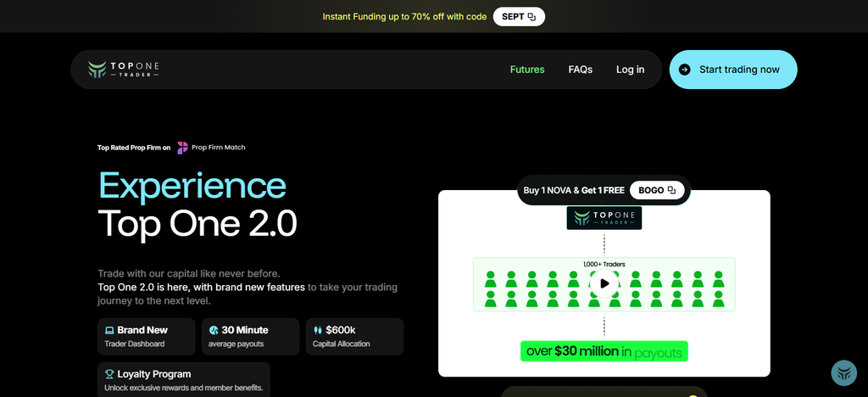This screenshot has width=868, height=397.
Task: Go to Log in
Action: [x=630, y=70]
